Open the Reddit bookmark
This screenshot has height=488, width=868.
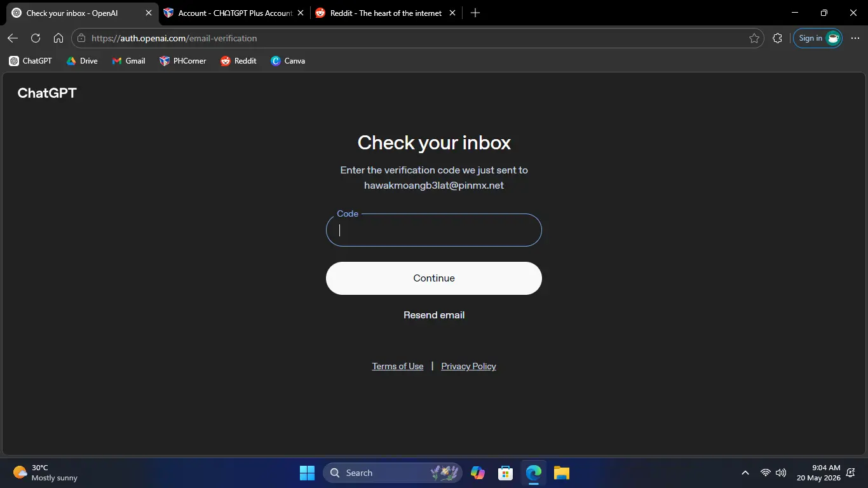point(238,61)
